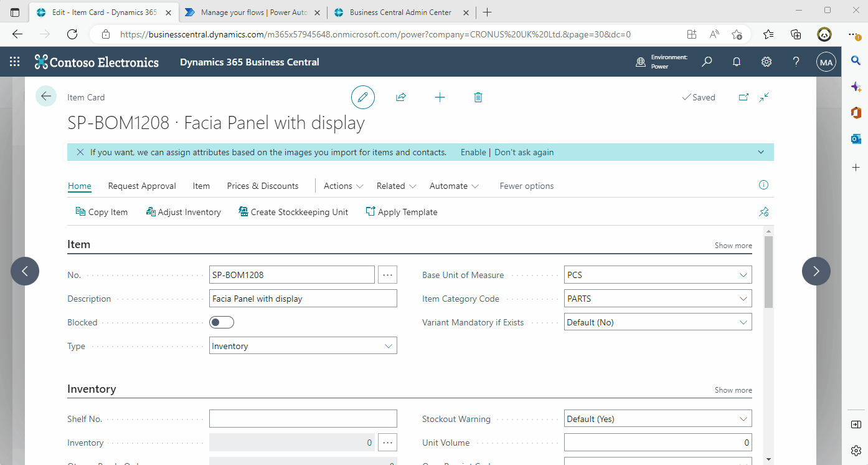Toggle the Blocked switch for the item

(x=221, y=322)
